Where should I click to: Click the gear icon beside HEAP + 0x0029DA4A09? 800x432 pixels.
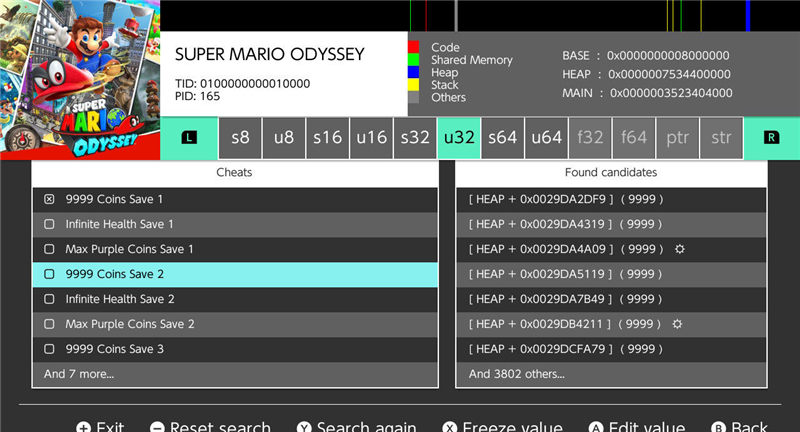pos(680,249)
